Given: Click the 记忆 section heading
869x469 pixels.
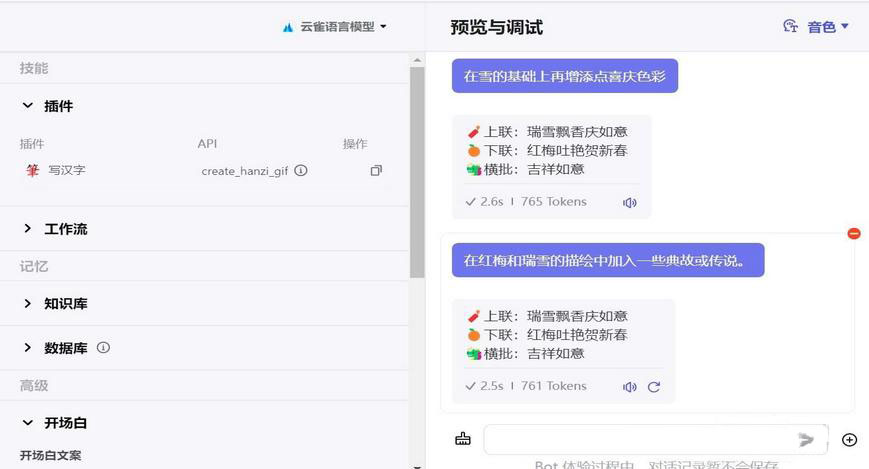Looking at the screenshot, I should coord(34,266).
